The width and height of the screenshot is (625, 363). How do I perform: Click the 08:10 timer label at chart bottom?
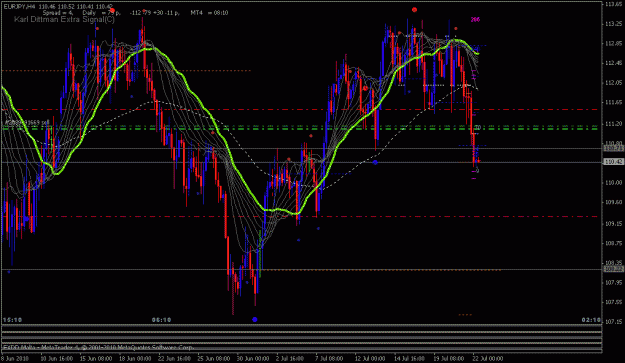pyautogui.click(x=161, y=320)
